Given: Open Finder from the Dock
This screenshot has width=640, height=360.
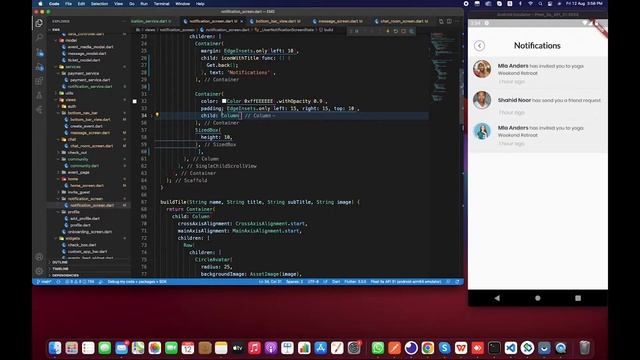Looking at the screenshot, I should (55, 348).
